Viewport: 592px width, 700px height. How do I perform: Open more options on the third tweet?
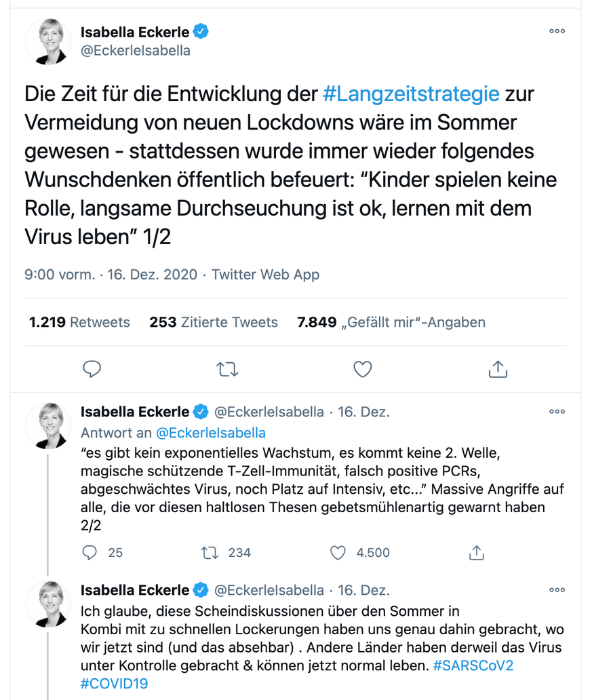pyautogui.click(x=557, y=589)
